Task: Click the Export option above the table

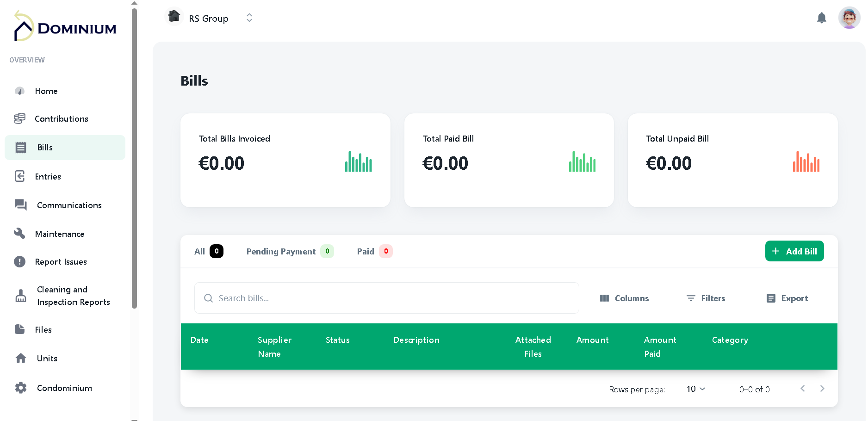Action: point(787,298)
